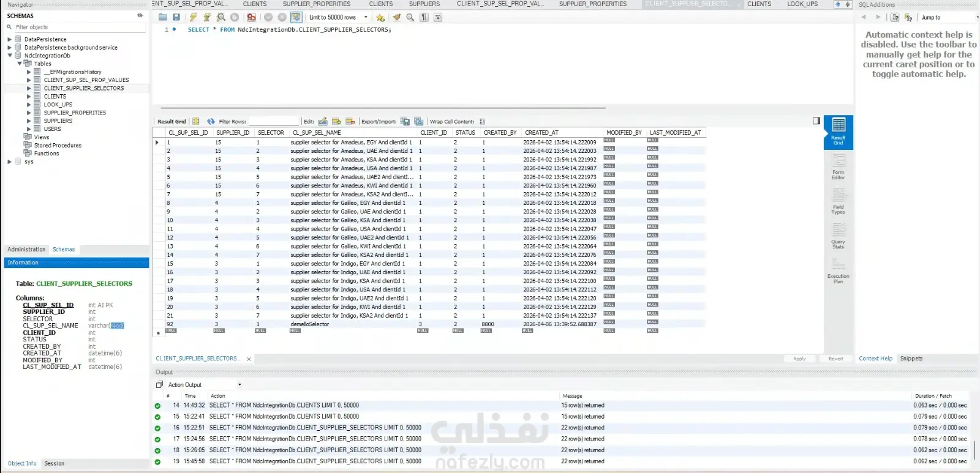Screen dimensions: 980x473
Task: Delete selected rows icon
Action: [x=350, y=121]
